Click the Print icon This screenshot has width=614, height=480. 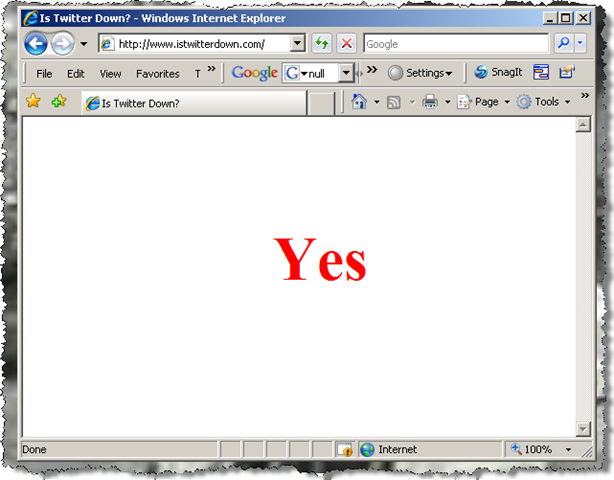tap(429, 102)
